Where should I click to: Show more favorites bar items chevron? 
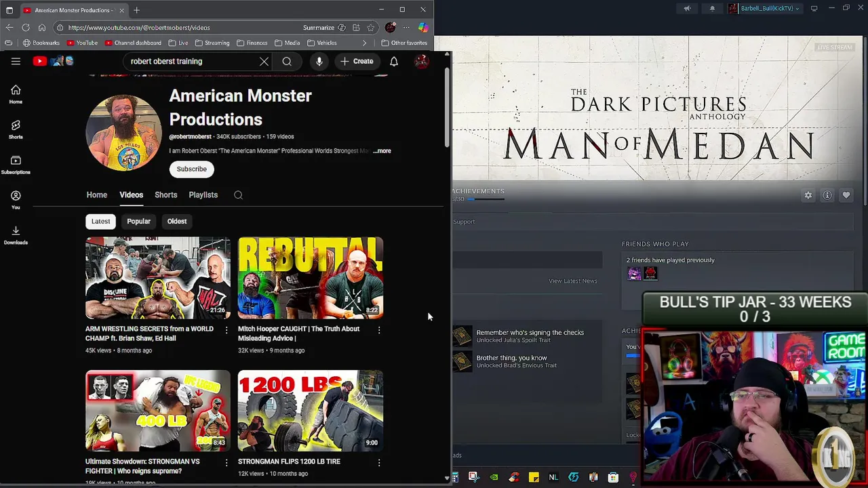point(364,43)
